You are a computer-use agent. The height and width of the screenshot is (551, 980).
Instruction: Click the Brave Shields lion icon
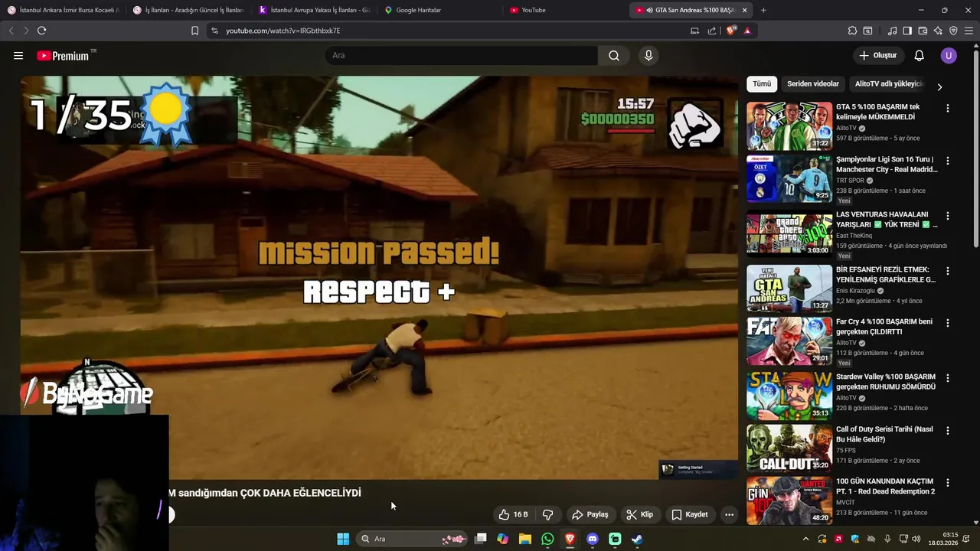[731, 31]
